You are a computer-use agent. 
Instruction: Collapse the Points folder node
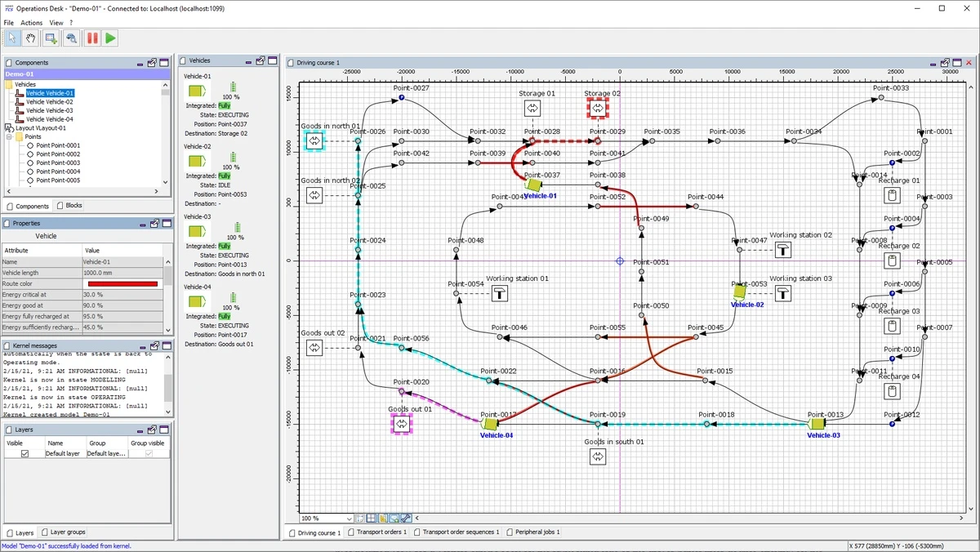9,136
